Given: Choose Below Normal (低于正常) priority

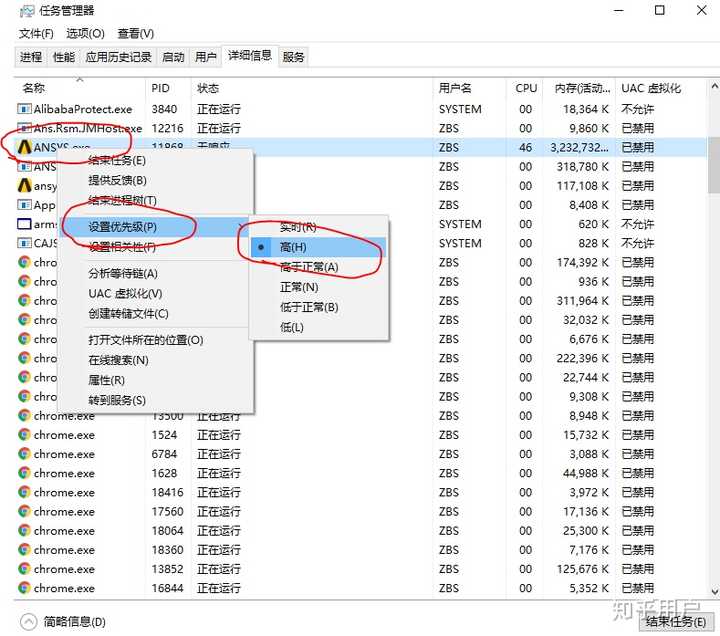Looking at the screenshot, I should pyautogui.click(x=318, y=307).
